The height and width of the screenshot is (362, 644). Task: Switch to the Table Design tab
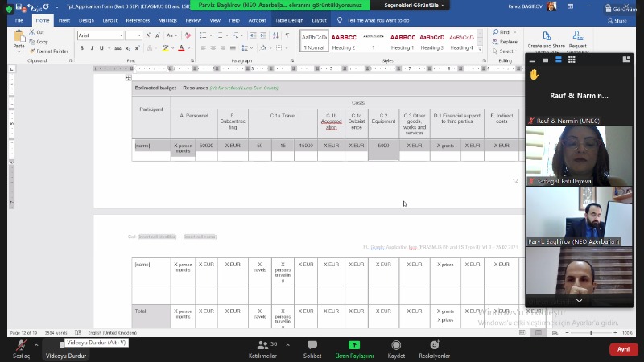(x=288, y=19)
